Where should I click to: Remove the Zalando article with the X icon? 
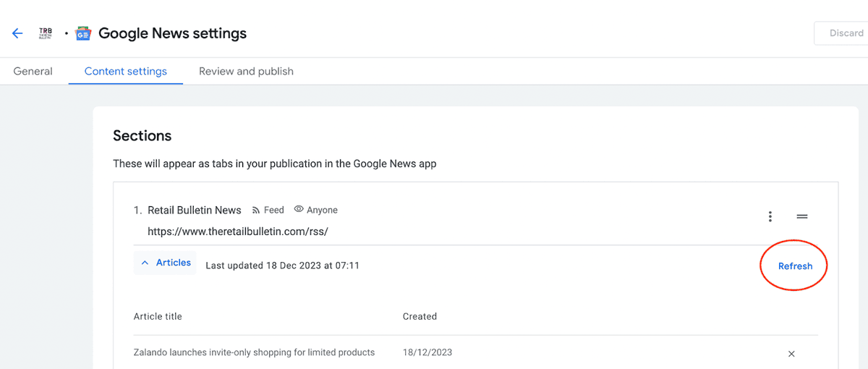[791, 354]
